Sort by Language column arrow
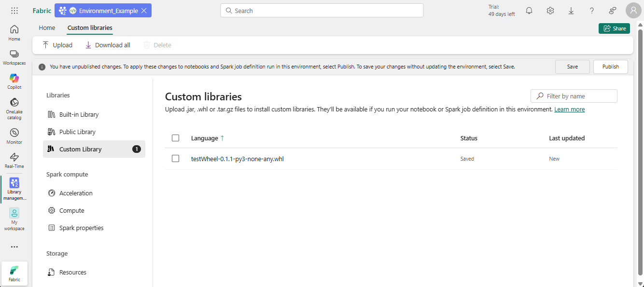Screen dimensions: 644x287 (222, 138)
